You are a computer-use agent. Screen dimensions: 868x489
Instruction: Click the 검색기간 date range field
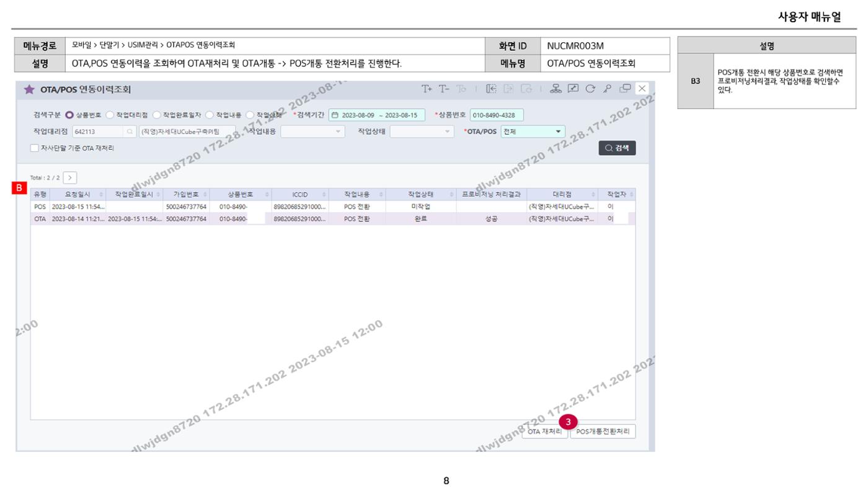[x=376, y=115]
